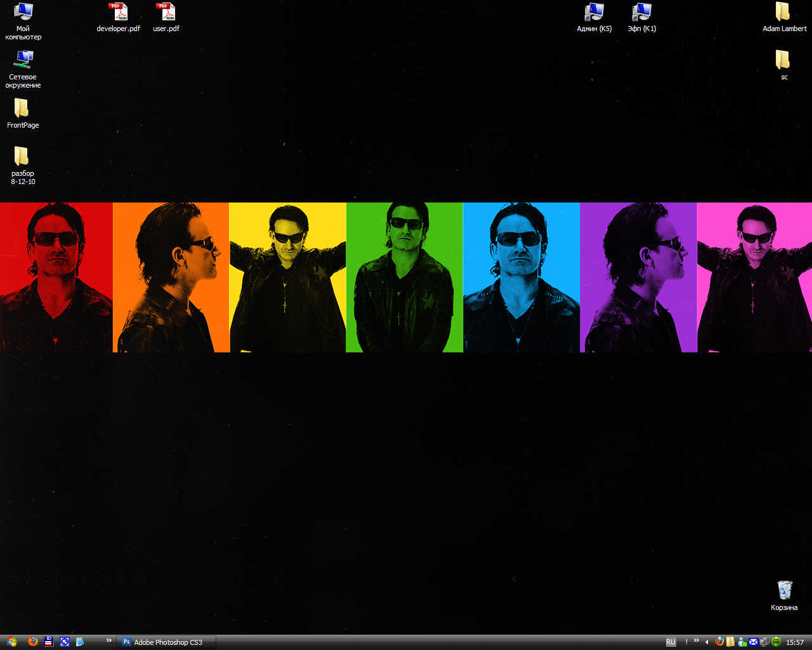The width and height of the screenshot is (812, 650).
Task: Click the blue arrows quick launch icon
Action: pos(65,642)
